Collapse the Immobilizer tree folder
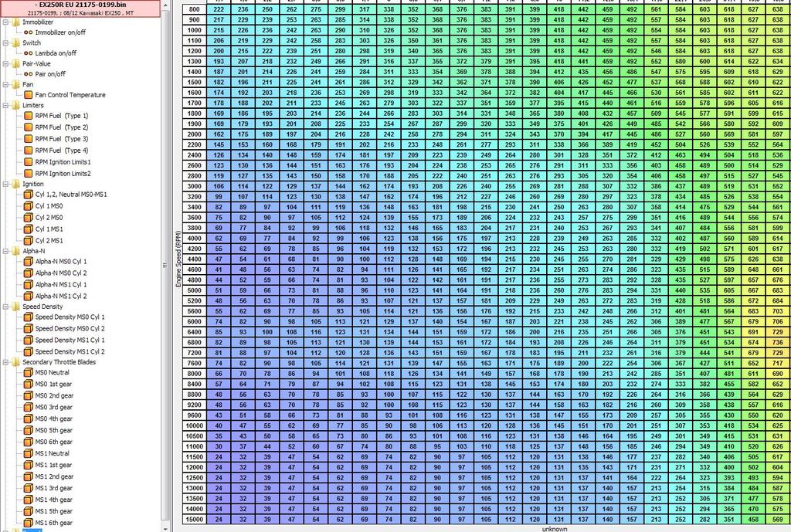Image resolution: width=791 pixels, height=532 pixels. pyautogui.click(x=5, y=22)
